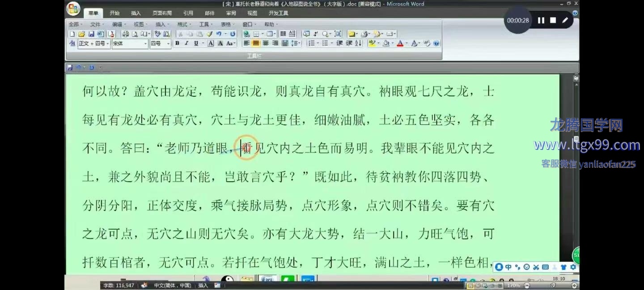Toggle Underline formatting
Image resolution: width=644 pixels, height=290 pixels.
click(196, 43)
